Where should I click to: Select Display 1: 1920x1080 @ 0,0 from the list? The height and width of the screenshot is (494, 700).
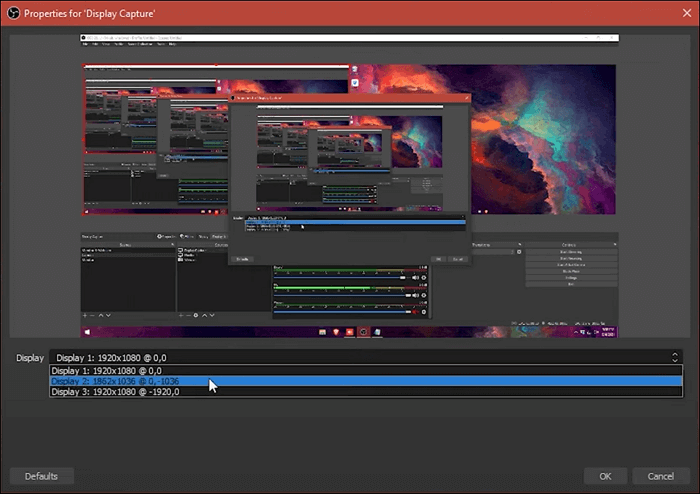point(100,370)
